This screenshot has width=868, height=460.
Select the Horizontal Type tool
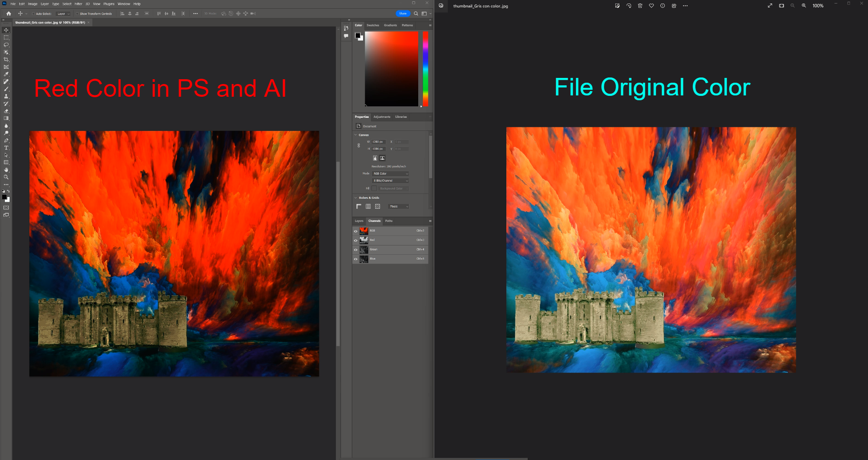tap(6, 147)
